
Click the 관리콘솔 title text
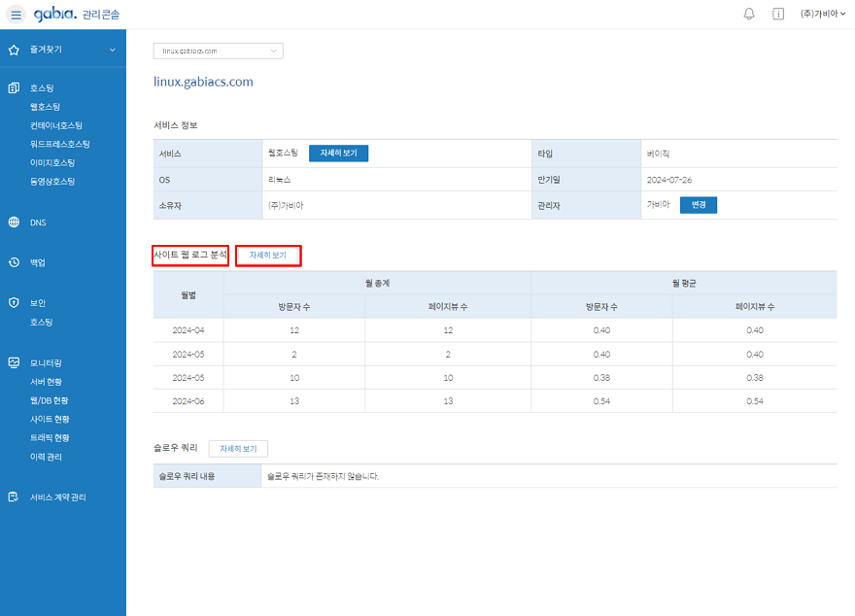pos(101,15)
